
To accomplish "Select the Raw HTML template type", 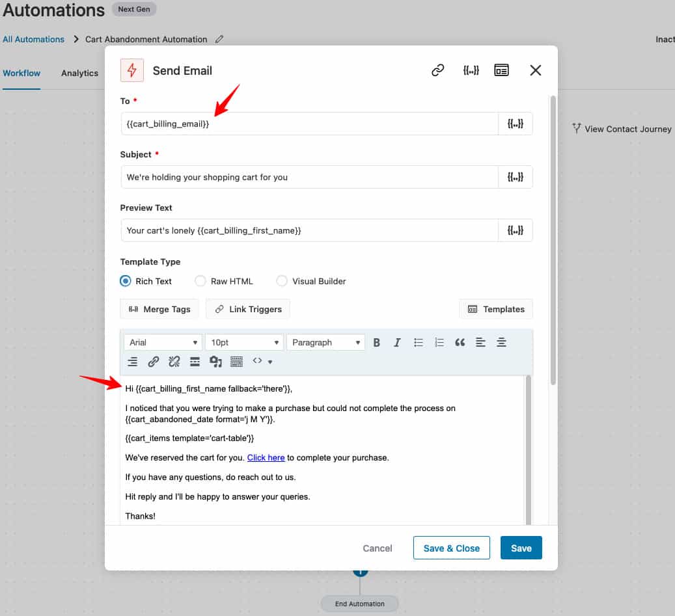I will pyautogui.click(x=200, y=281).
